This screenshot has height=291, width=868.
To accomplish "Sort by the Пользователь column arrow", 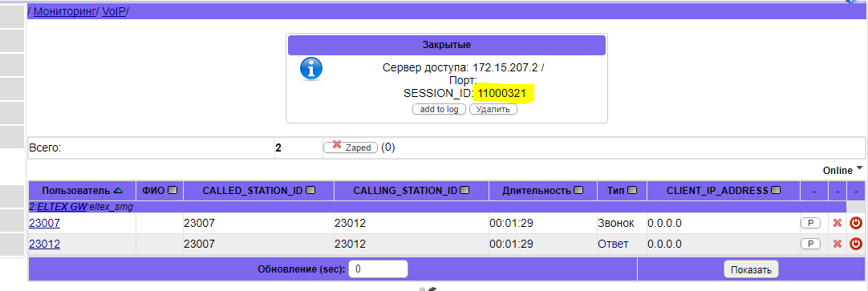I will [x=118, y=190].
